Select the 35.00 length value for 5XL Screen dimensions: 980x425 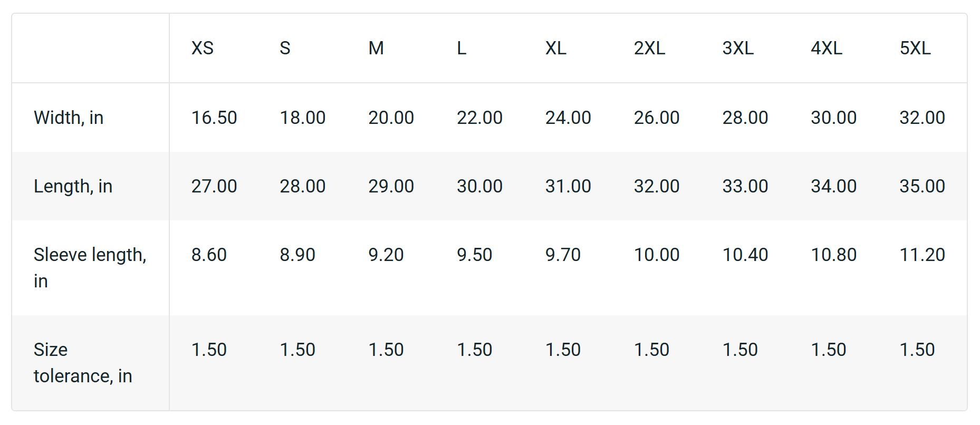(922, 186)
